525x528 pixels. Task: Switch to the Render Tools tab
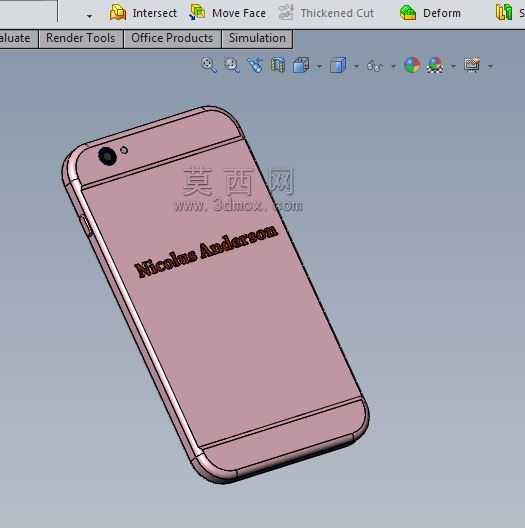[x=81, y=38]
